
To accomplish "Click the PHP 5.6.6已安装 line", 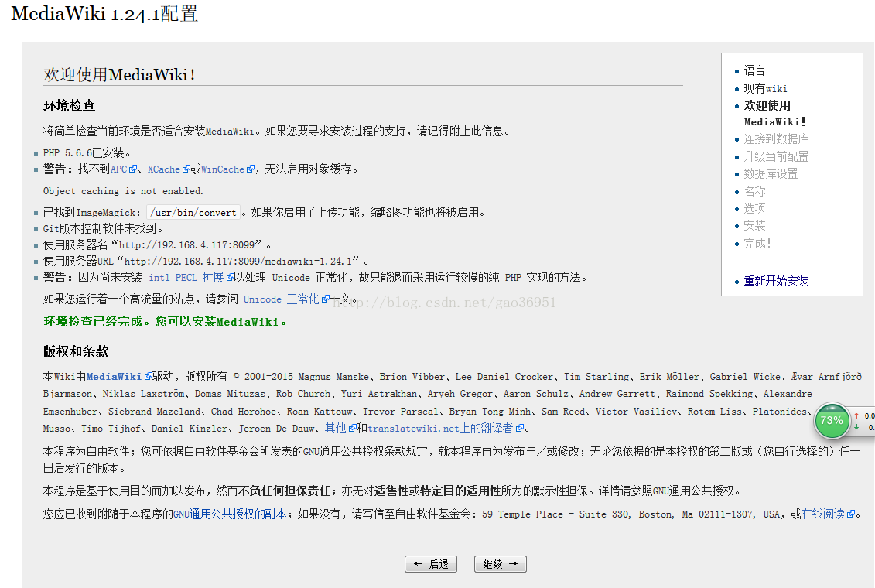I will click(87, 153).
